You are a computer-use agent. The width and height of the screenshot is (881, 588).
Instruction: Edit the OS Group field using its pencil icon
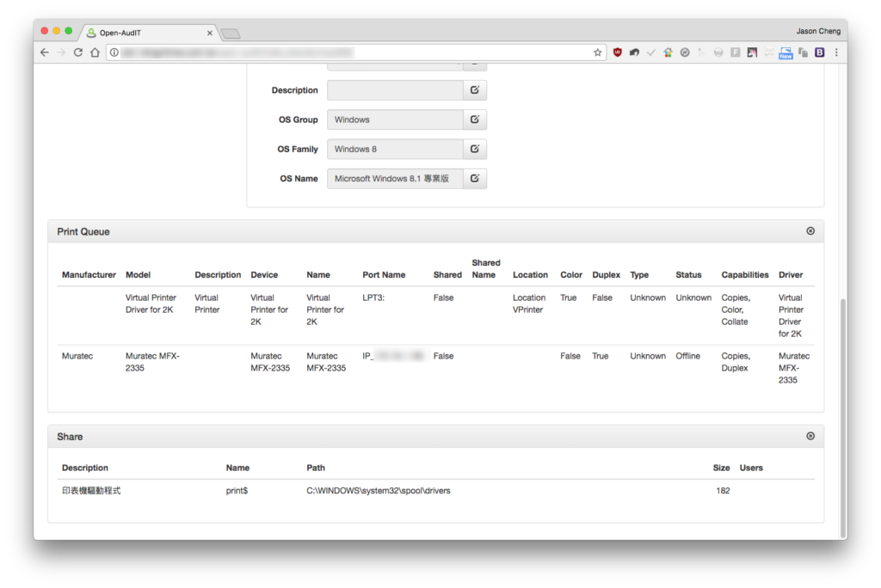tap(475, 119)
